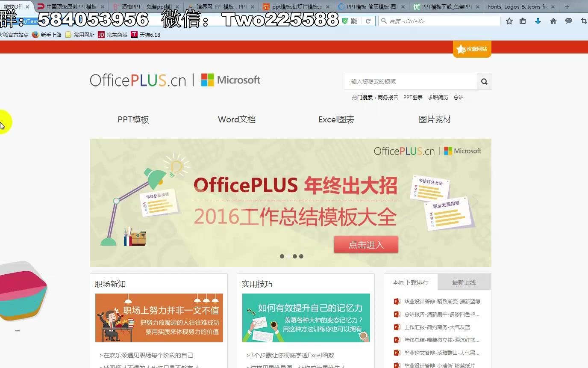Open the 天猫6.18 bookmark
Screen dimensions: 588x368
[145, 35]
